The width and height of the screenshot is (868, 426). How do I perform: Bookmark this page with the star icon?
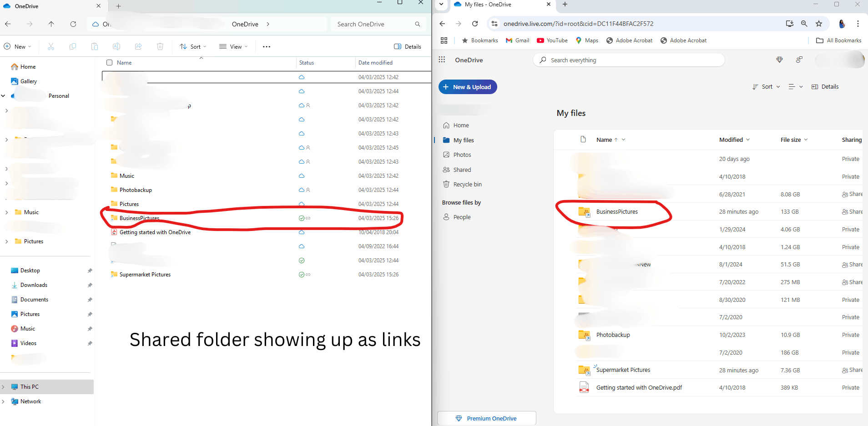click(x=819, y=24)
